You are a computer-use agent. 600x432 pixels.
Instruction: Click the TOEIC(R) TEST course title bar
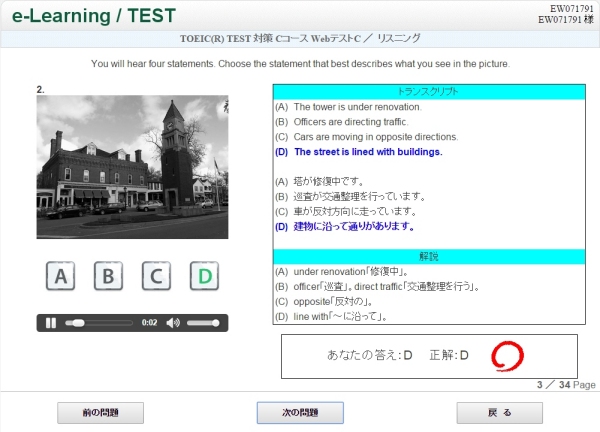tap(300, 39)
